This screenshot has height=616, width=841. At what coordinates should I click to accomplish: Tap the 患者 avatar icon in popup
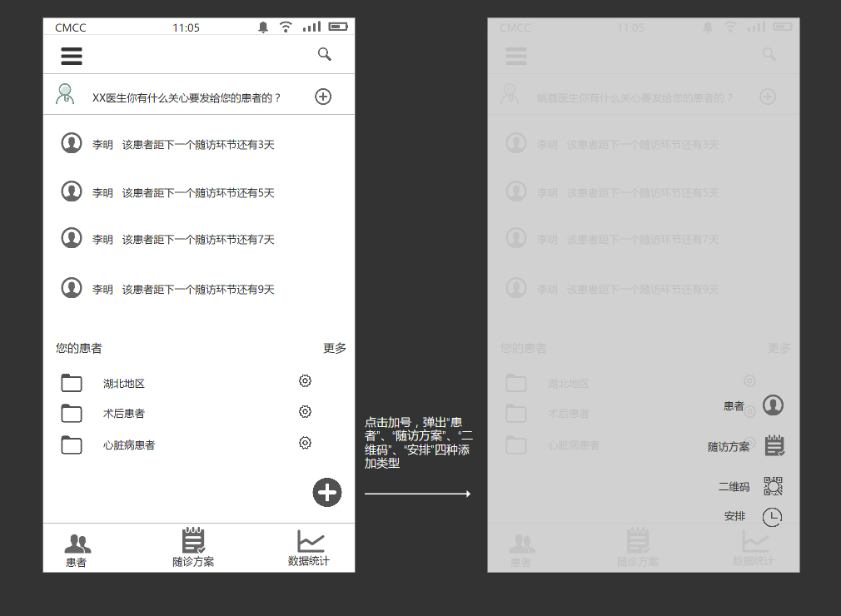[x=773, y=405]
